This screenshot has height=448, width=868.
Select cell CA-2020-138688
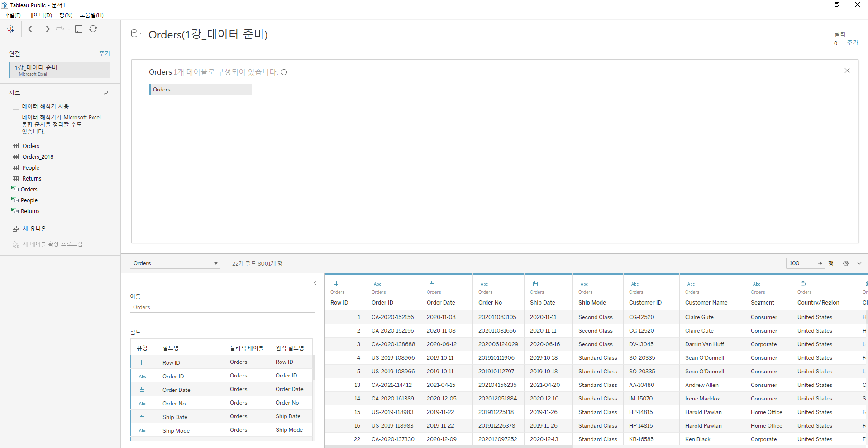click(393, 344)
